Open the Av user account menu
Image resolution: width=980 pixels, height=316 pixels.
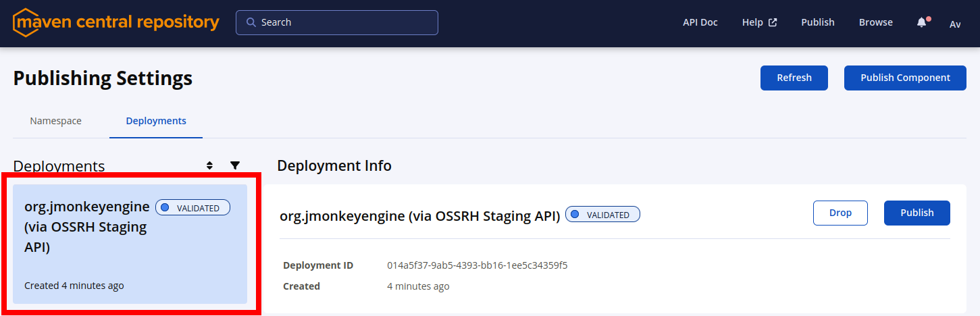click(x=955, y=24)
